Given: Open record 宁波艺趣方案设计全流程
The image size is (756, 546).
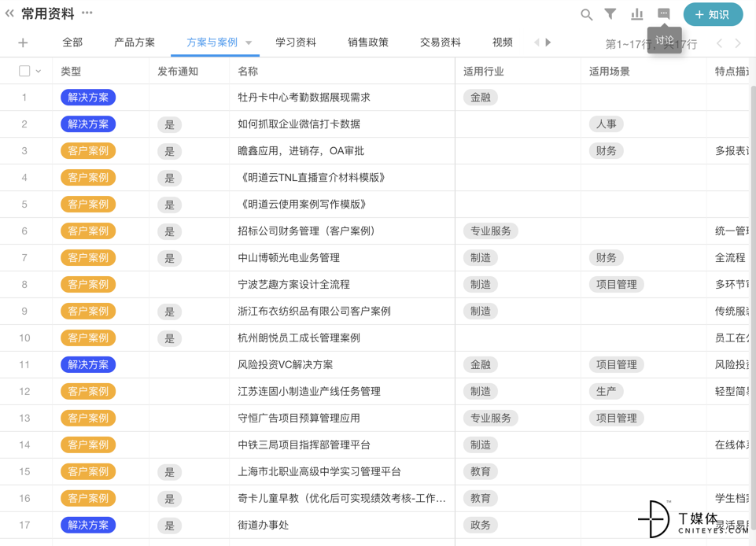Looking at the screenshot, I should (293, 285).
